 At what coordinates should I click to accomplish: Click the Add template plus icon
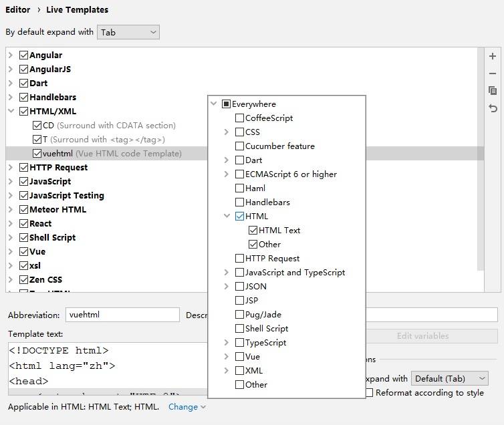click(493, 57)
